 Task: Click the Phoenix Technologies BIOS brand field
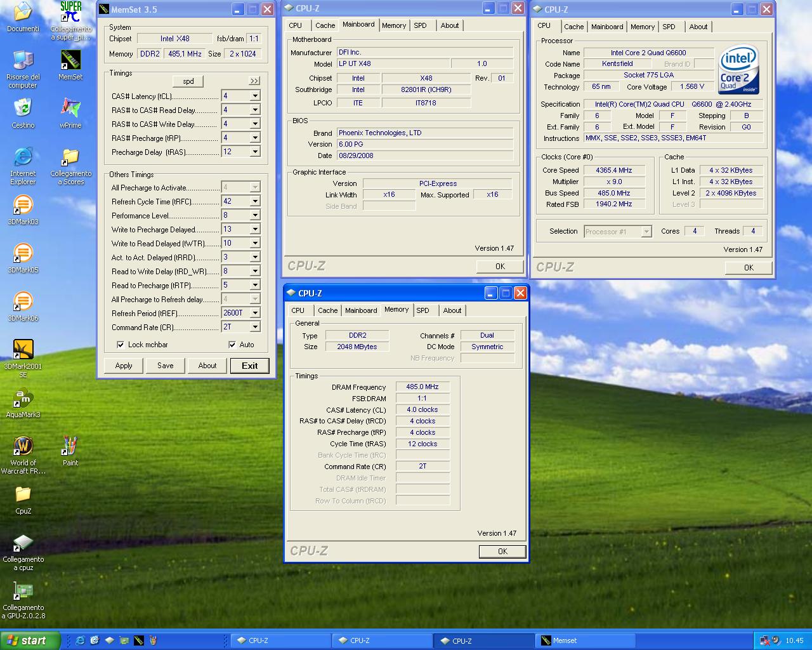pos(425,133)
